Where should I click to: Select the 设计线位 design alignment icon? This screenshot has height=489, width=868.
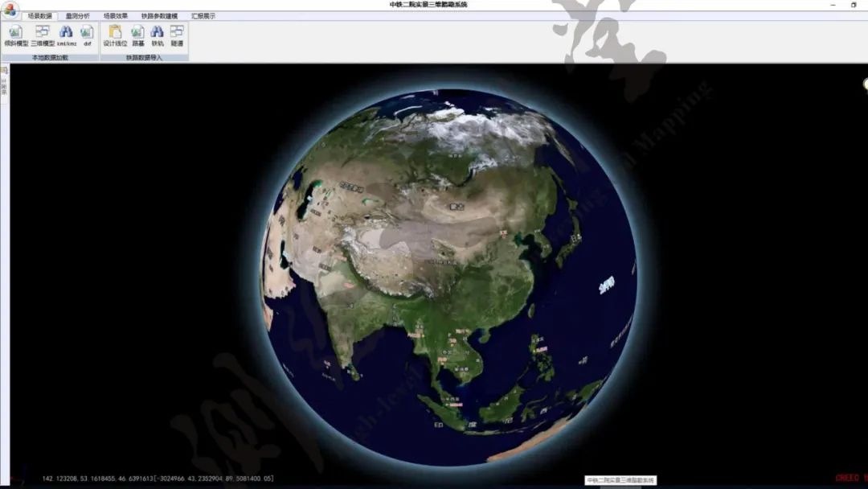[x=115, y=35]
